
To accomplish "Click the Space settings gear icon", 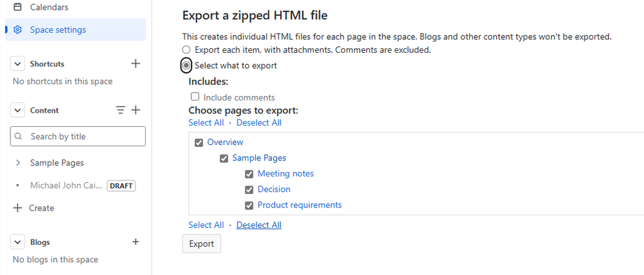I will (17, 30).
